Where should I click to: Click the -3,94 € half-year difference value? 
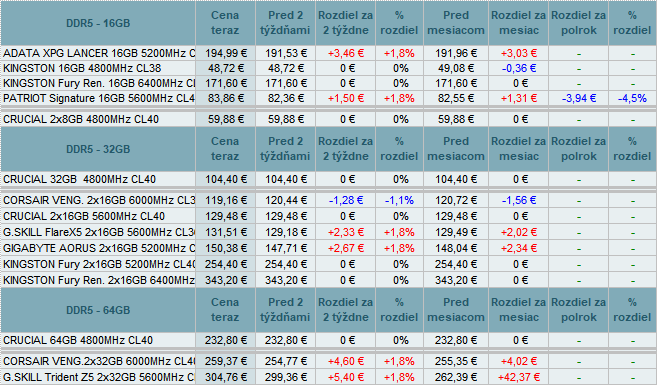pos(578,98)
